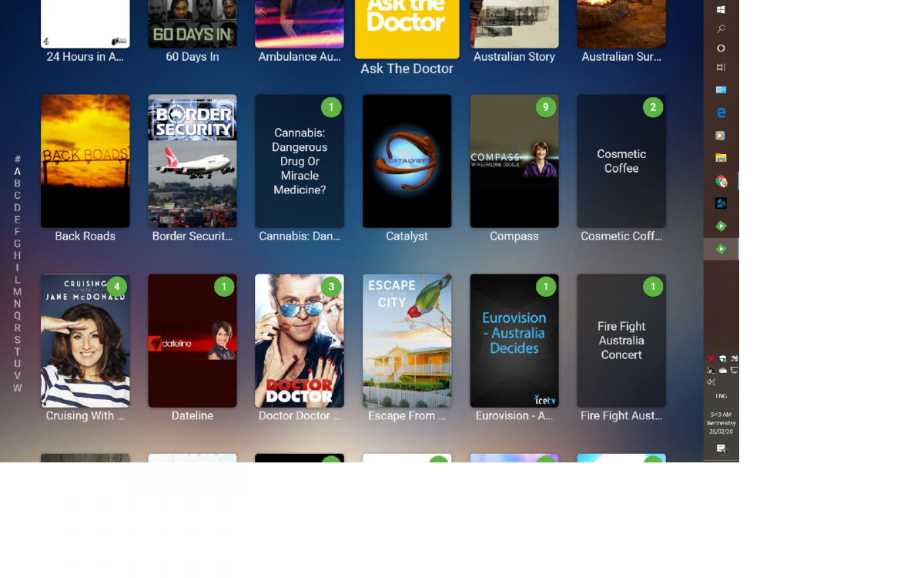Open Windows search magnifier in taskbar

721,29
